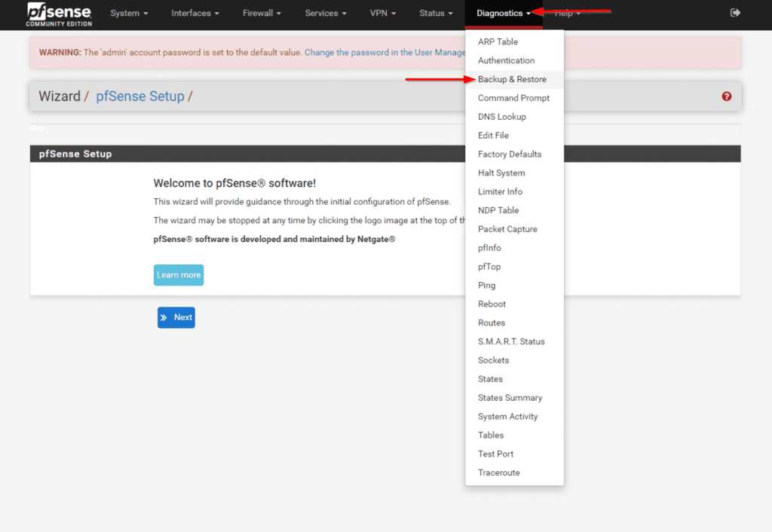The height and width of the screenshot is (532, 772).
Task: Click the Next button
Action: pyautogui.click(x=176, y=317)
